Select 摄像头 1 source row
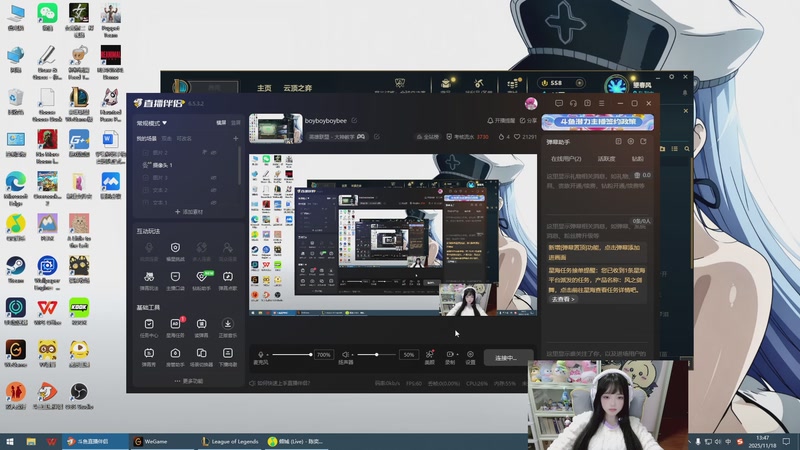Image resolution: width=800 pixels, height=450 pixels. coord(188,165)
